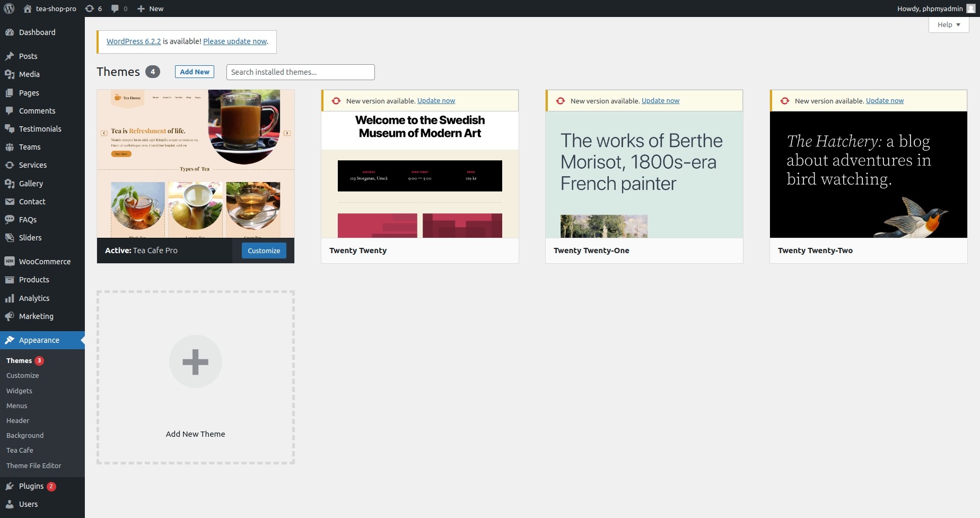Click the FAQs chat icon

click(10, 220)
